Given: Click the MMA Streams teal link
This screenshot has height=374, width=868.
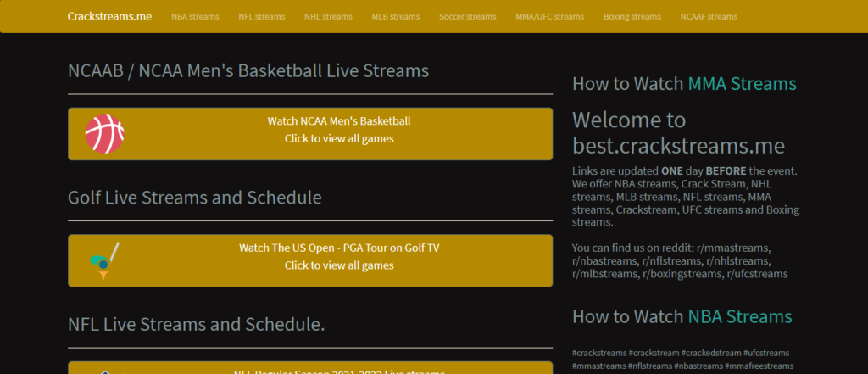Looking at the screenshot, I should coord(742,84).
